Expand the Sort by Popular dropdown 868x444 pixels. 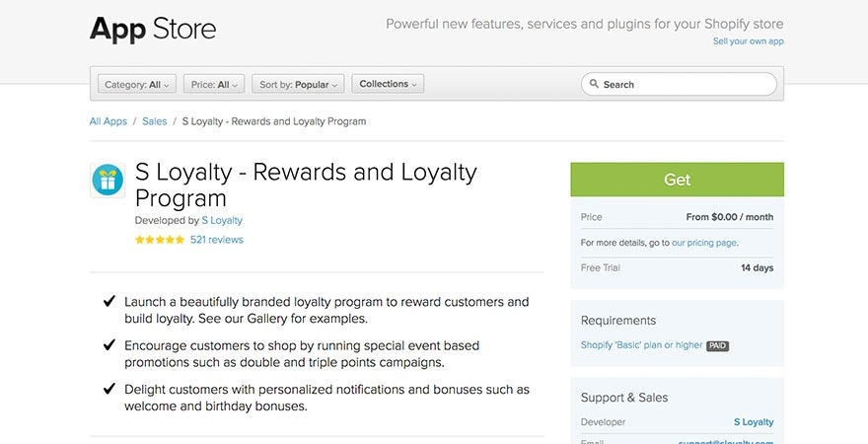click(x=298, y=85)
